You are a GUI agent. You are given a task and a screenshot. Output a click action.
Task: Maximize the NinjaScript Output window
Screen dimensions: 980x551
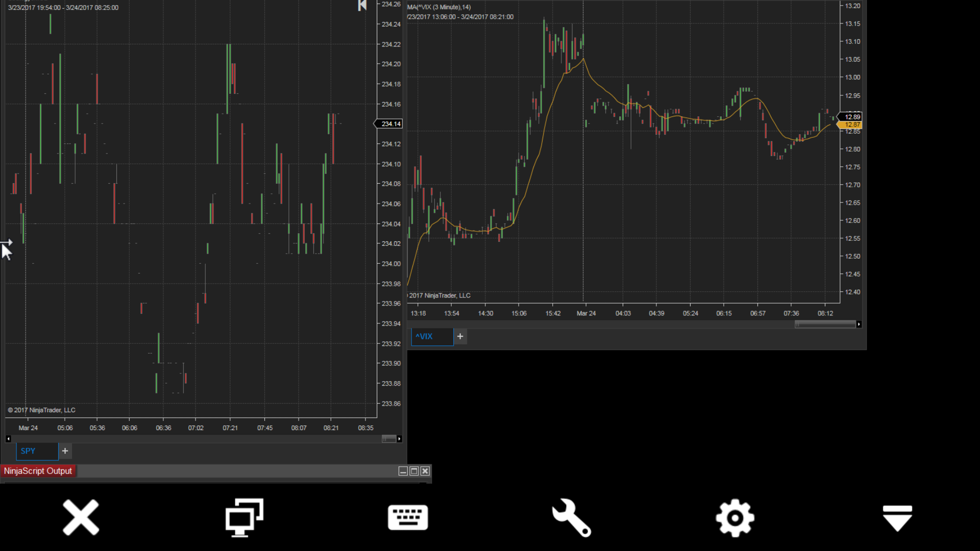(x=414, y=471)
